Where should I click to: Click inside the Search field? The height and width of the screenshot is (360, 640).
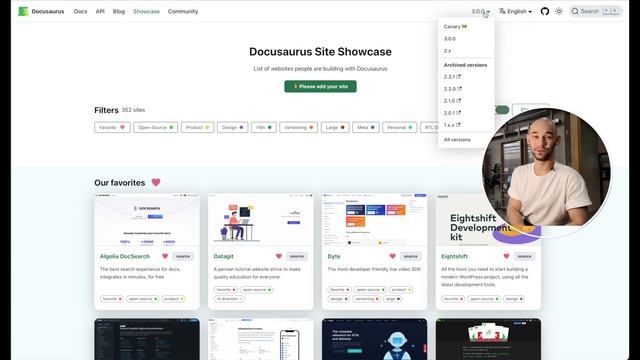pyautogui.click(x=596, y=11)
